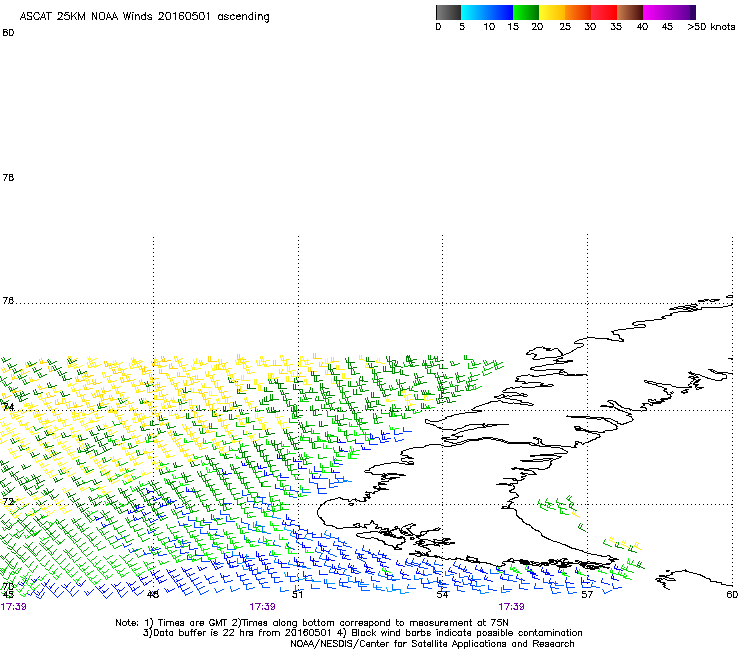
Task: Click the cyan-blue 5-15 knots color band
Action: 487,12
